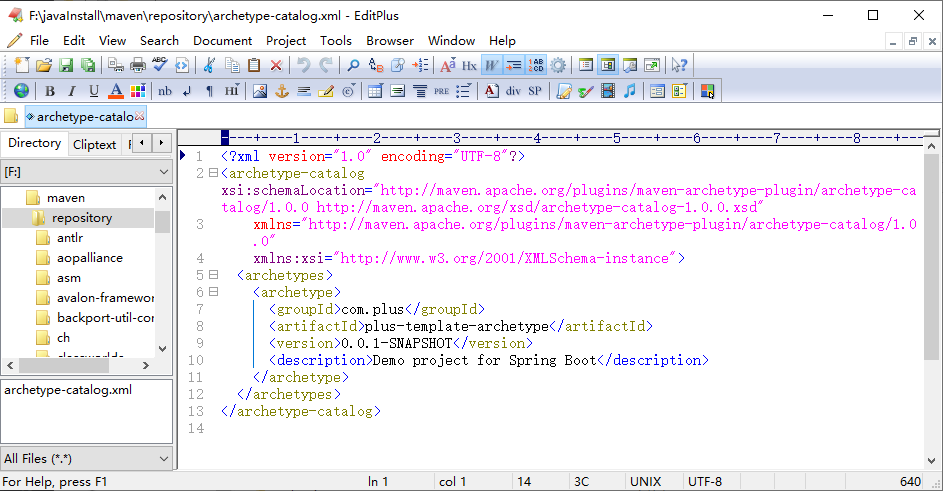Open the HTML color palette grid
This screenshot has height=491, width=943.
(138, 91)
